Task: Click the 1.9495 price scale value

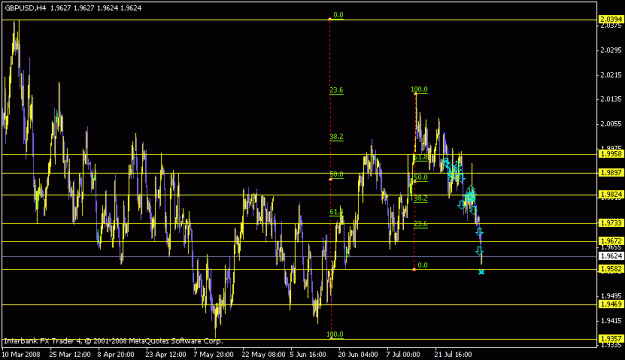Action: [x=611, y=296]
